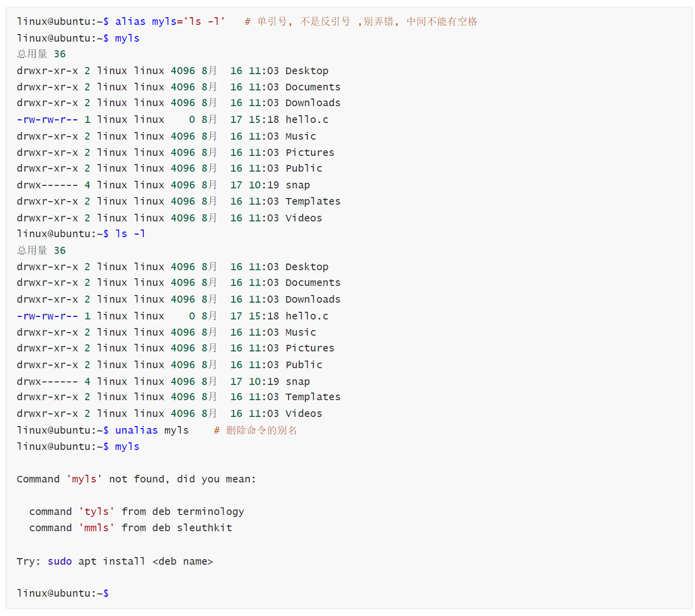Click 'Videos' in the myls output listing
The image size is (695, 616).
(304, 218)
